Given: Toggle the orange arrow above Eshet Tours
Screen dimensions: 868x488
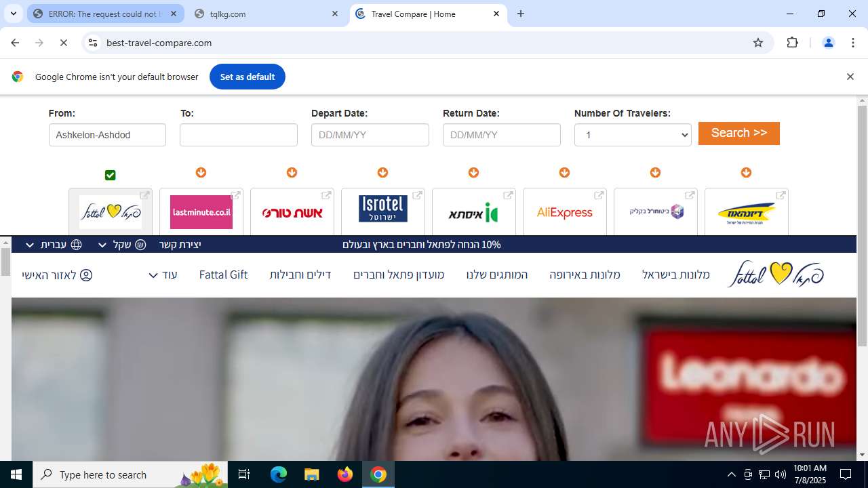Looking at the screenshot, I should [x=292, y=173].
